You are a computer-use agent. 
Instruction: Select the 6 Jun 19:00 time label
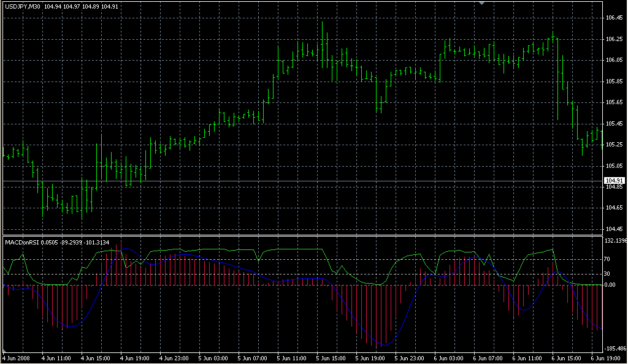(603, 358)
